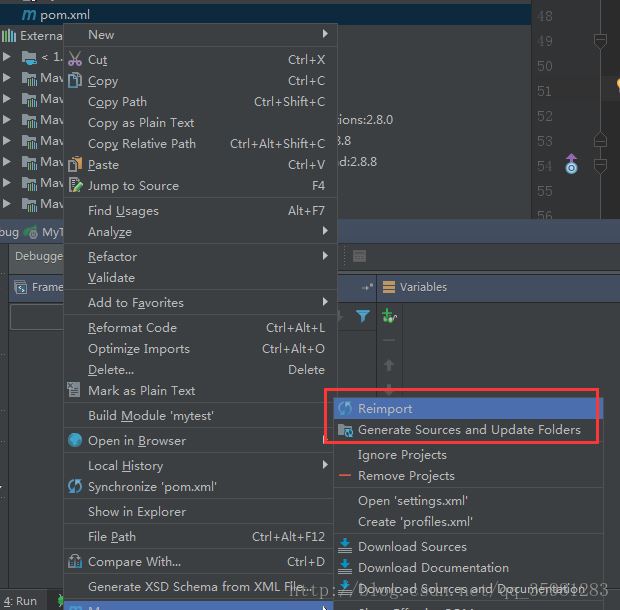Click the Generate Sources folder icon
620x610 pixels.
click(345, 430)
